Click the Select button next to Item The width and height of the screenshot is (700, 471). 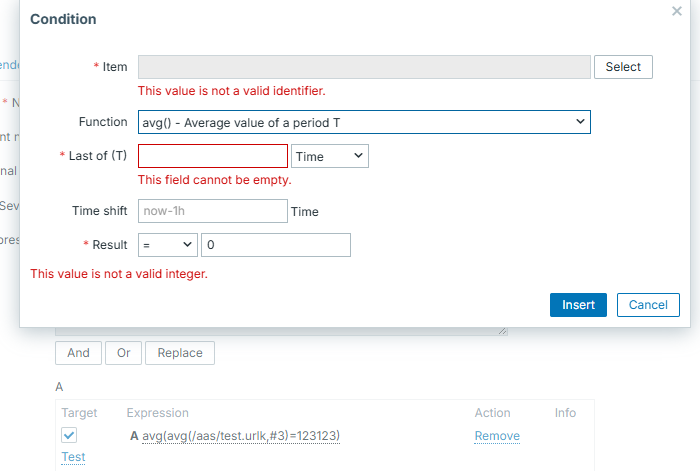[623, 67]
